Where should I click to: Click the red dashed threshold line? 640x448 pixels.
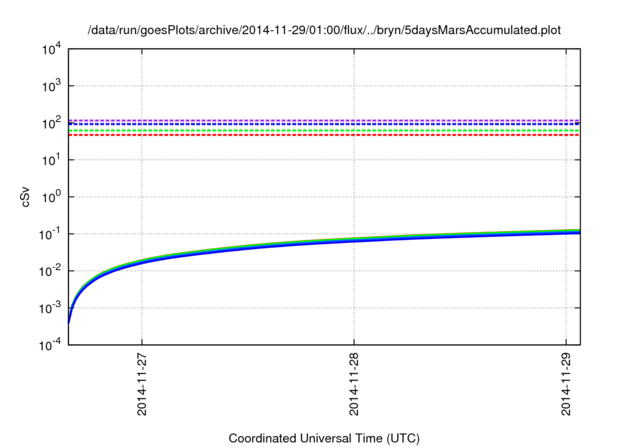point(324,135)
